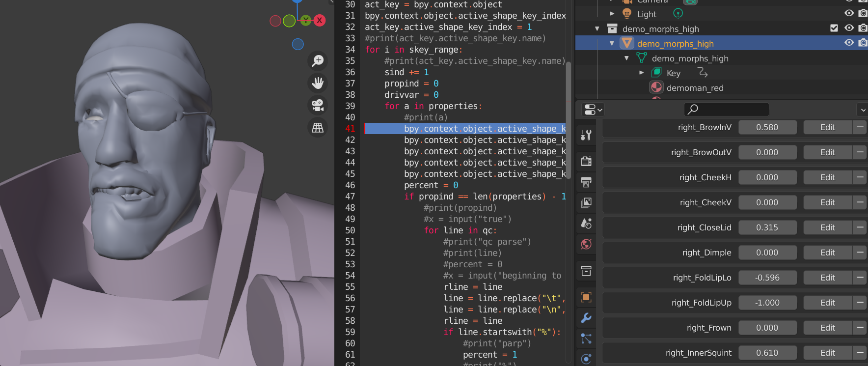Click Edit for right_BrowInV
This screenshot has height=366, width=868.
(828, 127)
